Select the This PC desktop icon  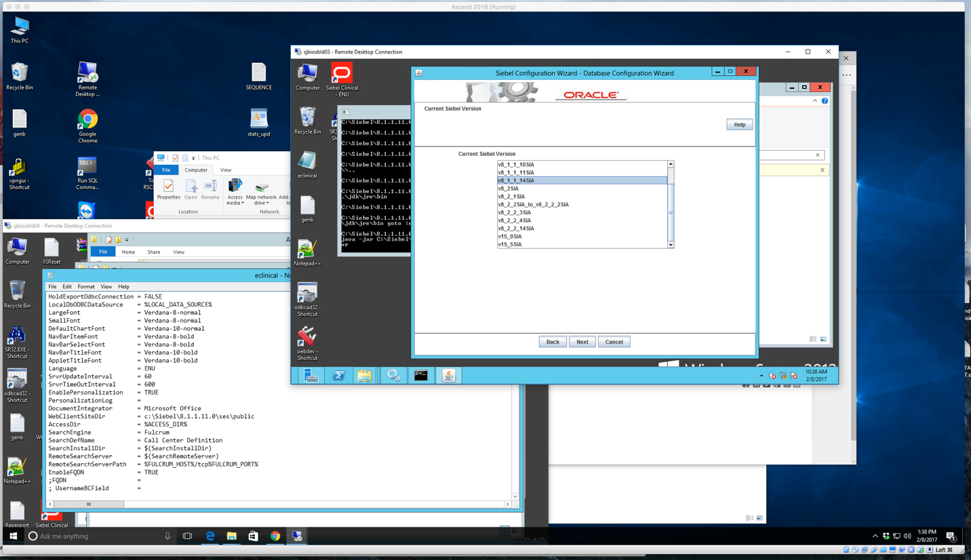(x=20, y=29)
